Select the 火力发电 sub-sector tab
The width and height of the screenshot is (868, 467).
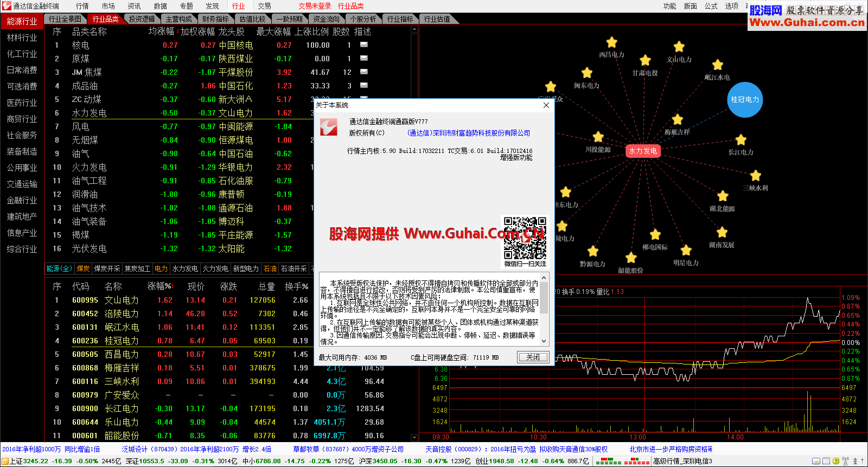215,268
